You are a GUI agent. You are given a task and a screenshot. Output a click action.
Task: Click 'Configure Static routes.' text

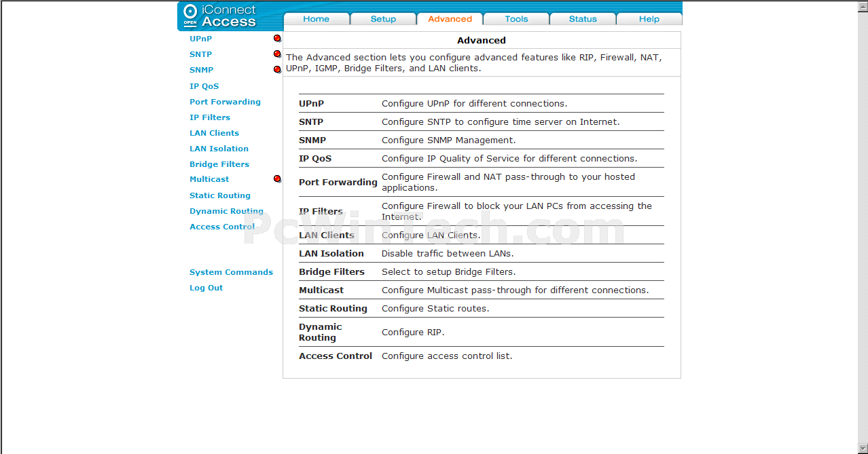click(x=435, y=309)
